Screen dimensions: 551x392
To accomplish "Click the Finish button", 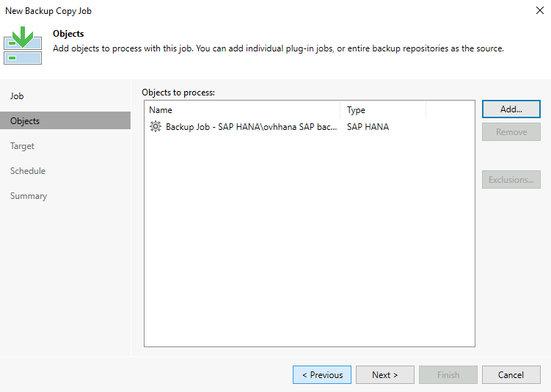I will [x=448, y=374].
